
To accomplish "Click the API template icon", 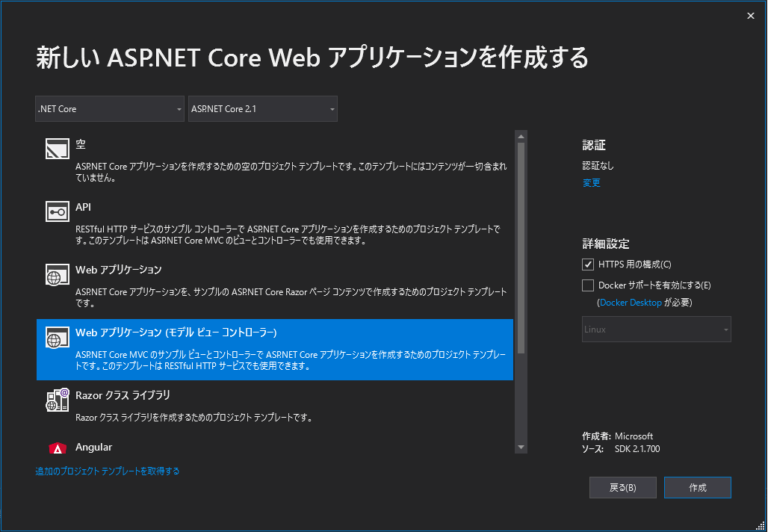I will coord(58,211).
